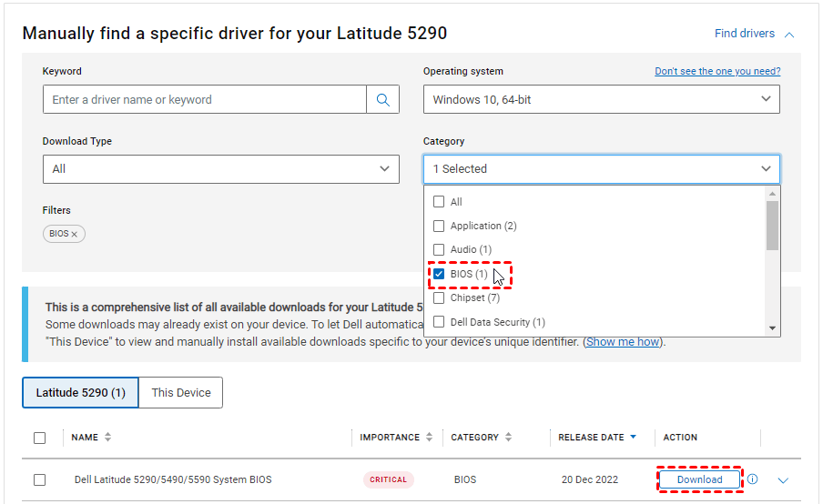Select the System BIOS row checkbox
Image resolution: width=823 pixels, height=504 pixels.
click(x=39, y=479)
